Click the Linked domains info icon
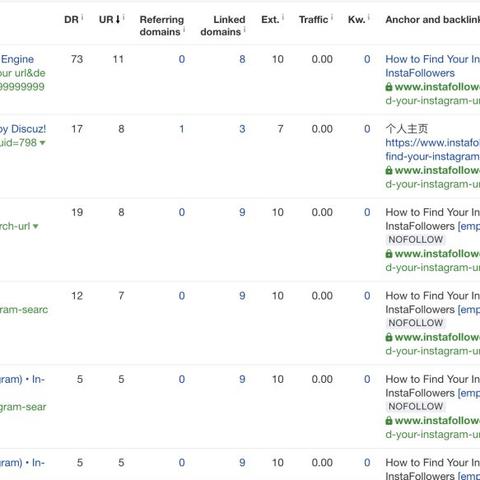This screenshot has width=480, height=480. click(x=245, y=29)
